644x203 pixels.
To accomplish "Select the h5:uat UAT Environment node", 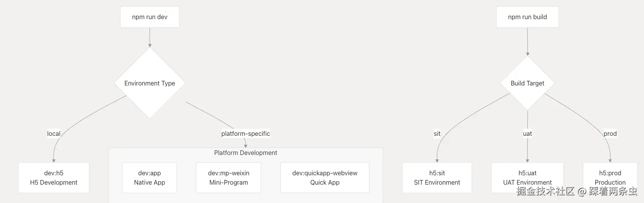I will 527,178.
